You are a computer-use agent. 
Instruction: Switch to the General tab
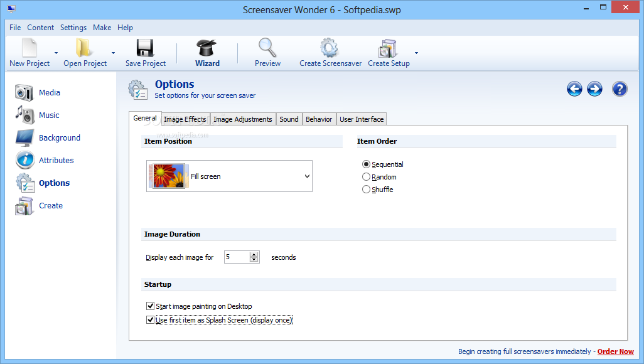click(x=145, y=118)
